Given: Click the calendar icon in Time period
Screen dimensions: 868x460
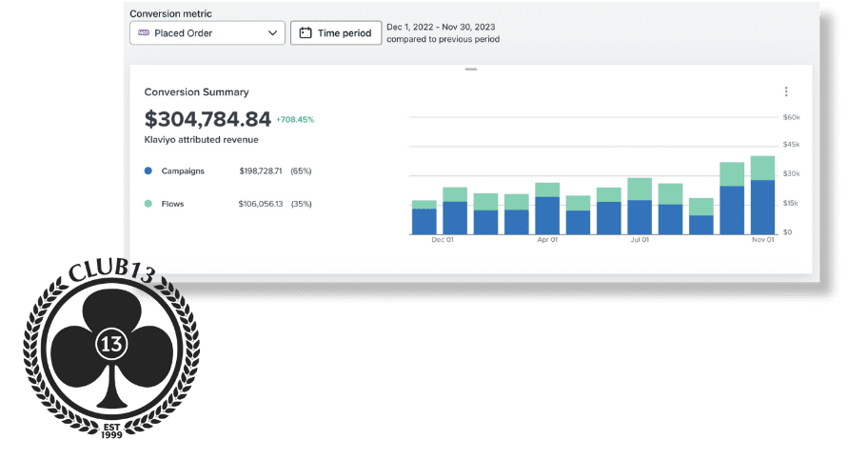Looking at the screenshot, I should pyautogui.click(x=306, y=33).
